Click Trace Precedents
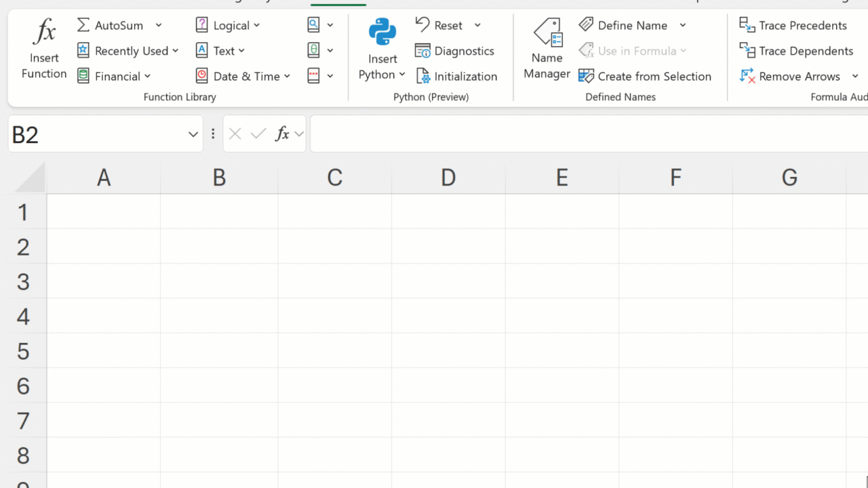The image size is (868, 488). coord(793,26)
